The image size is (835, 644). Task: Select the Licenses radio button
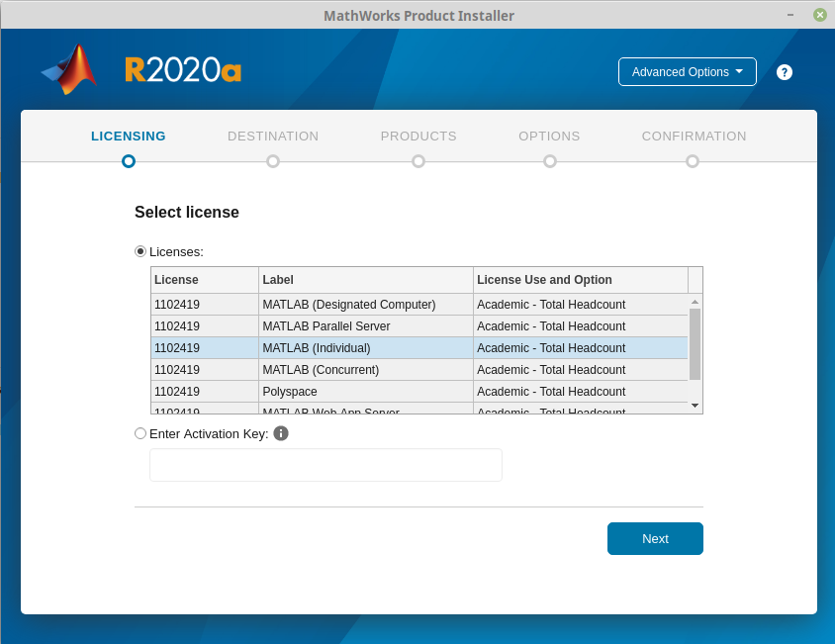(x=140, y=251)
